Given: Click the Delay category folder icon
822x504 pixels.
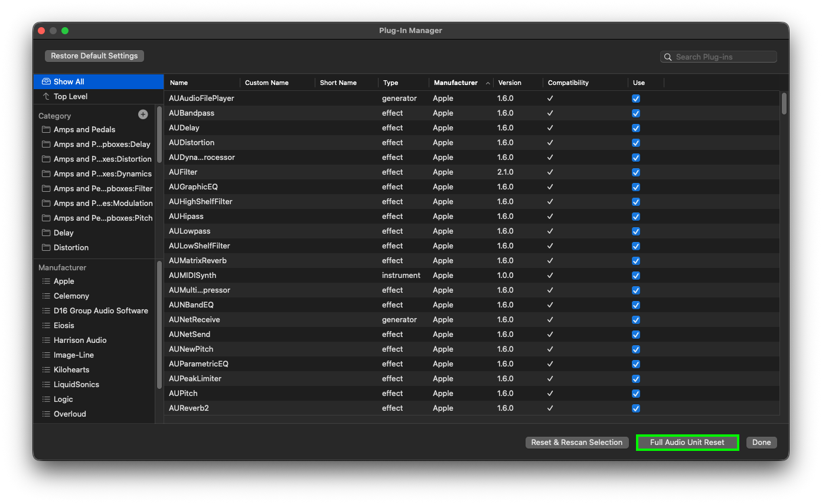Looking at the screenshot, I should [x=46, y=233].
